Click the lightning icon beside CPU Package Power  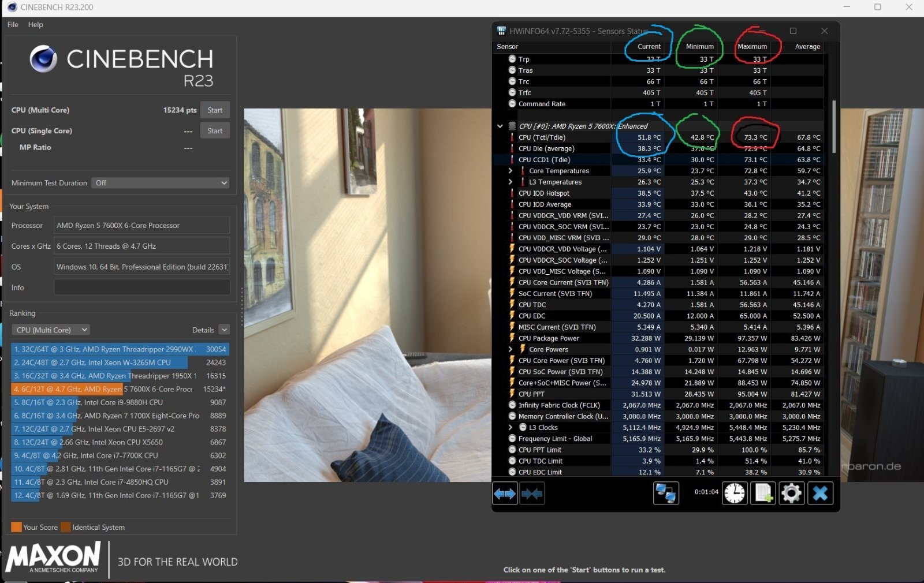pyautogui.click(x=512, y=338)
